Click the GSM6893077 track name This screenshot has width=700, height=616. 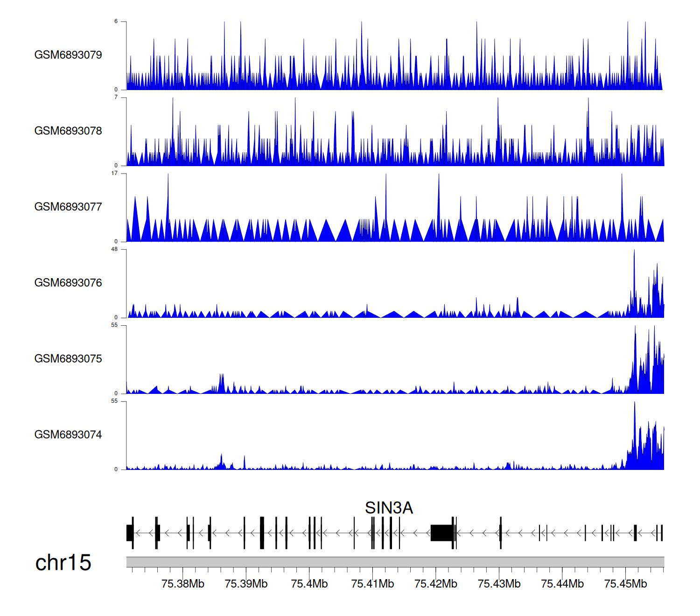click(68, 207)
